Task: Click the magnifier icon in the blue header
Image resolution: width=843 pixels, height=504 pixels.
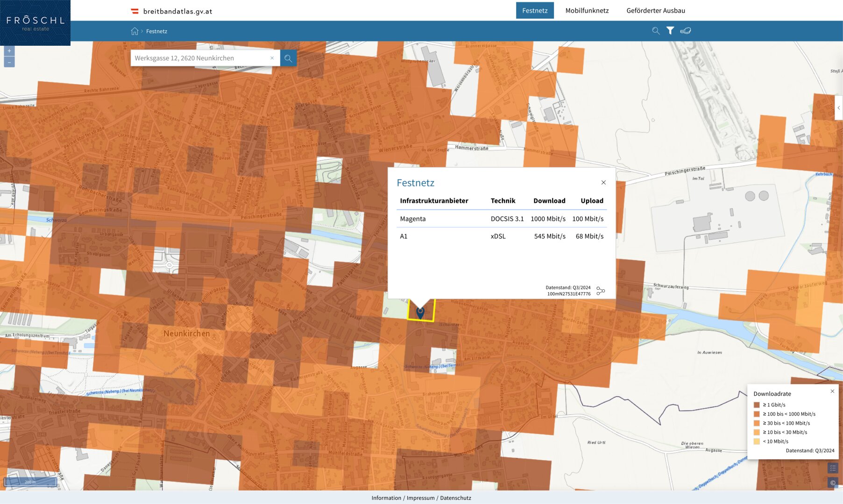Action: pos(656,31)
